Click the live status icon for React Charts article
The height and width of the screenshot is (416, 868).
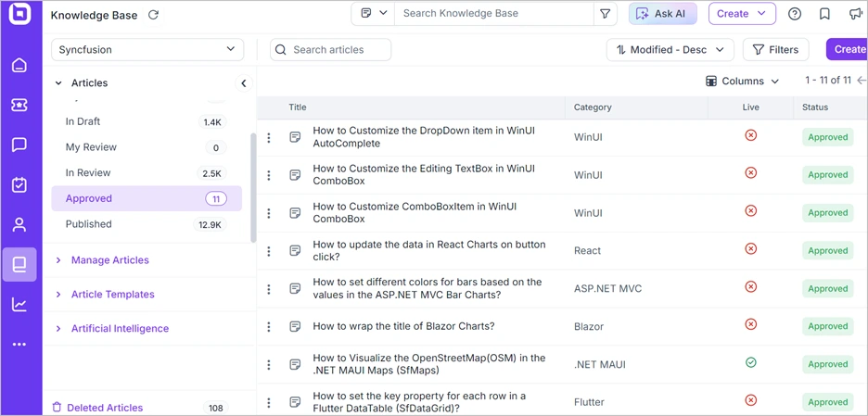750,249
